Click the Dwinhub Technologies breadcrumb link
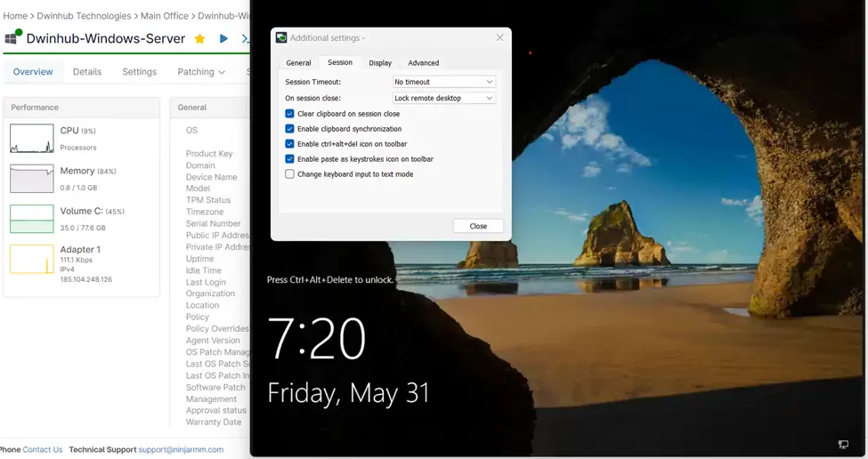This screenshot has height=459, width=868. [x=85, y=16]
